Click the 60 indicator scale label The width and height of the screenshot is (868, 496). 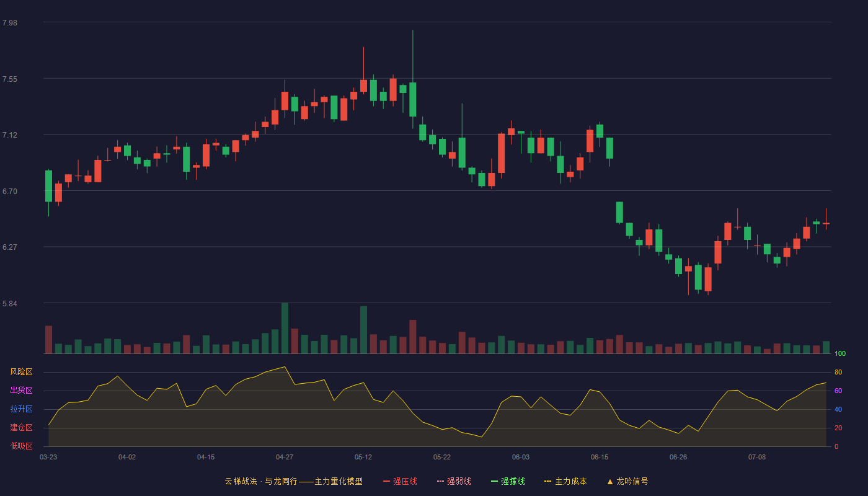tap(838, 391)
